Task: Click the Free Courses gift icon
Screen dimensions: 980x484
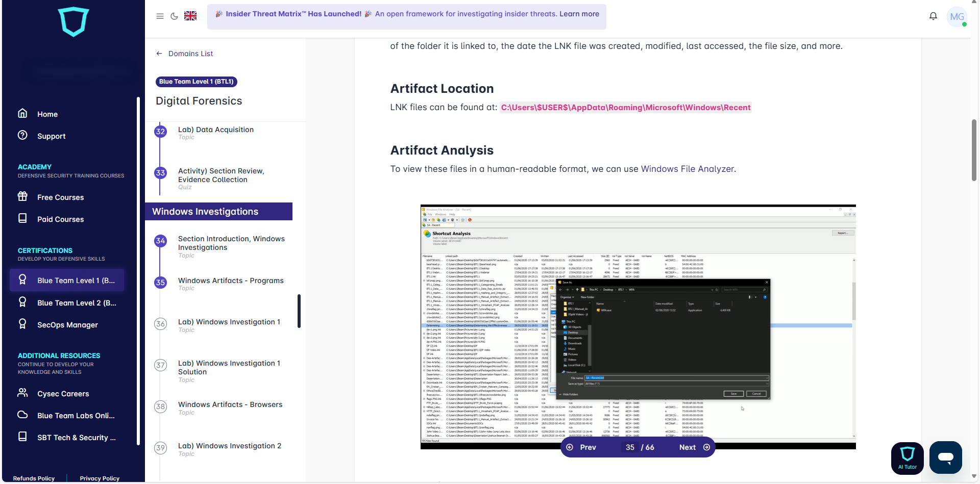Action: 22,196
